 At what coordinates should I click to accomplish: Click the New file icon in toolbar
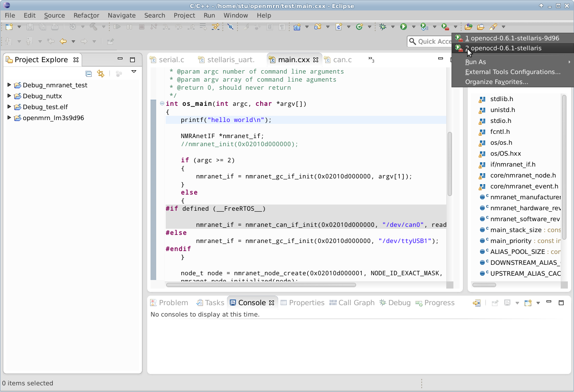click(x=9, y=27)
